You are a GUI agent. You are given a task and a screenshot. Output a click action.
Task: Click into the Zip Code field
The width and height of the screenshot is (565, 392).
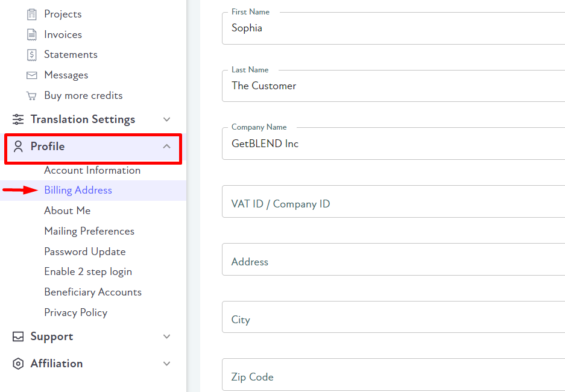[394, 375]
